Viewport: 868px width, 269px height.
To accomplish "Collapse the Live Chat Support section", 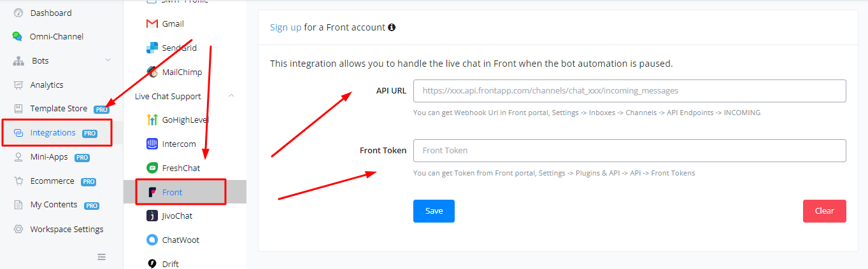I will coord(231,96).
